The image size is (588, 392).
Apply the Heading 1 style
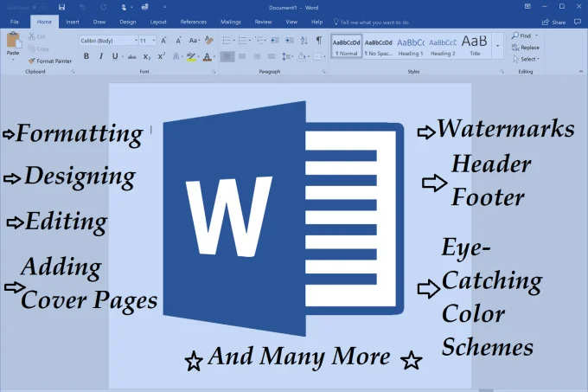(x=411, y=47)
